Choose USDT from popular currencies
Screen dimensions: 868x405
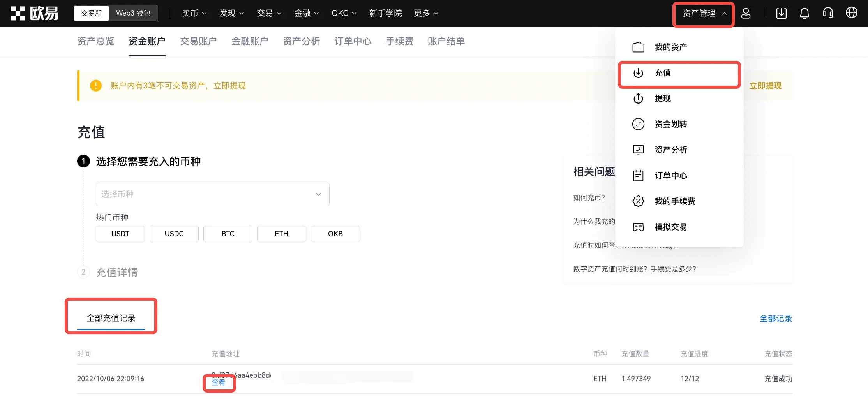pyautogui.click(x=120, y=234)
